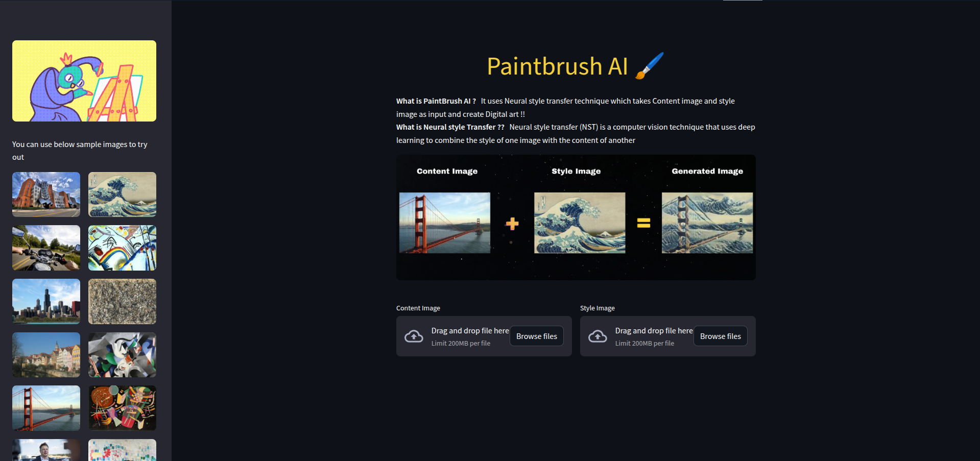The height and width of the screenshot is (461, 980).
Task: Click the yellow equals sign in demo banner
Action: click(x=643, y=223)
